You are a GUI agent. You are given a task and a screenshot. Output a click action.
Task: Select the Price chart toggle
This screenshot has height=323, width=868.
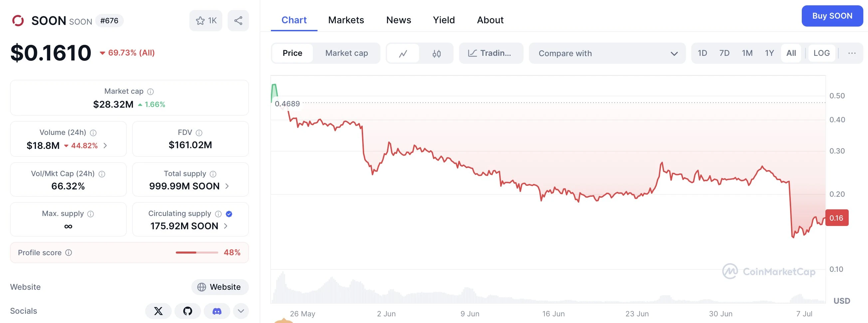(x=292, y=53)
